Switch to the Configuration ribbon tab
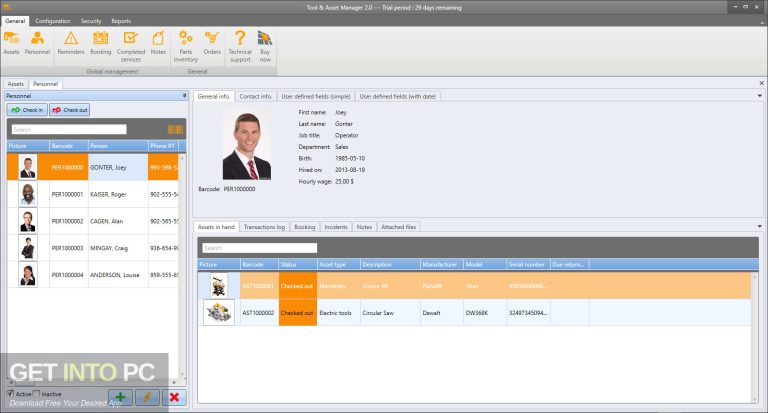The height and width of the screenshot is (413, 768). pyautogui.click(x=52, y=20)
